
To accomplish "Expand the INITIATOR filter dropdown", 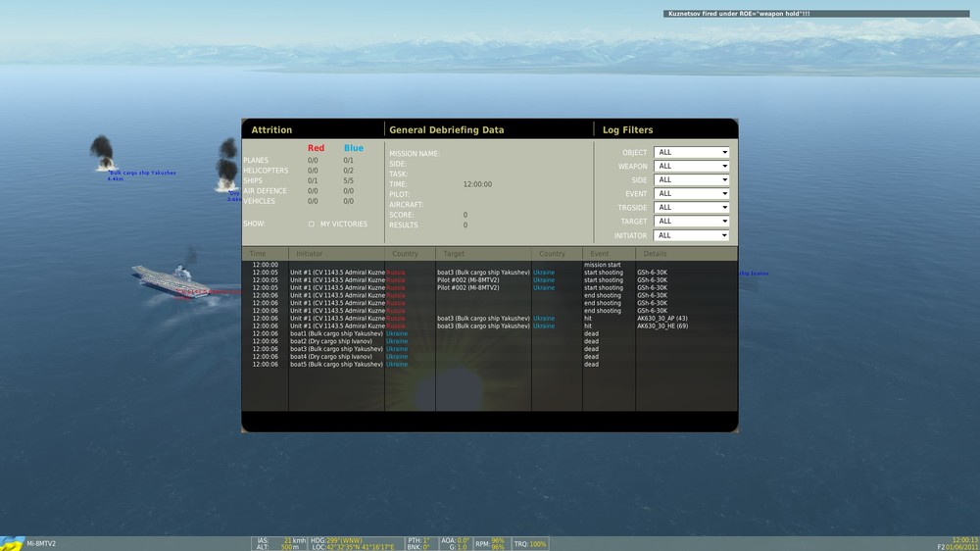I will click(x=691, y=235).
